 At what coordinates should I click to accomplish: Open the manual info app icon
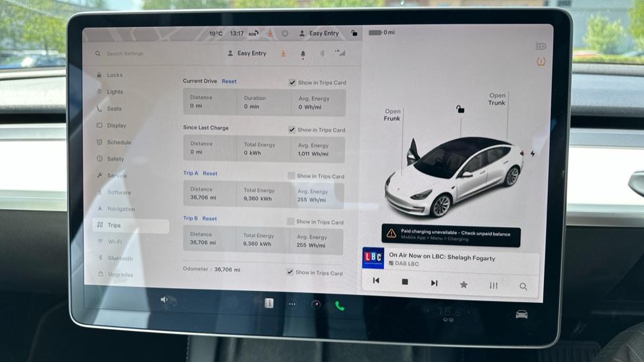coord(269,303)
